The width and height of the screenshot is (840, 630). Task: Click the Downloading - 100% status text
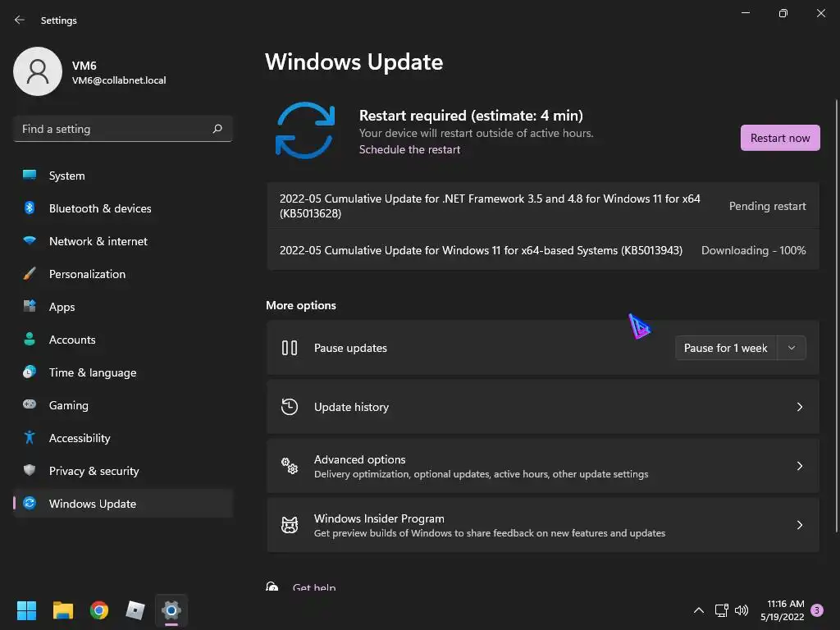click(753, 250)
